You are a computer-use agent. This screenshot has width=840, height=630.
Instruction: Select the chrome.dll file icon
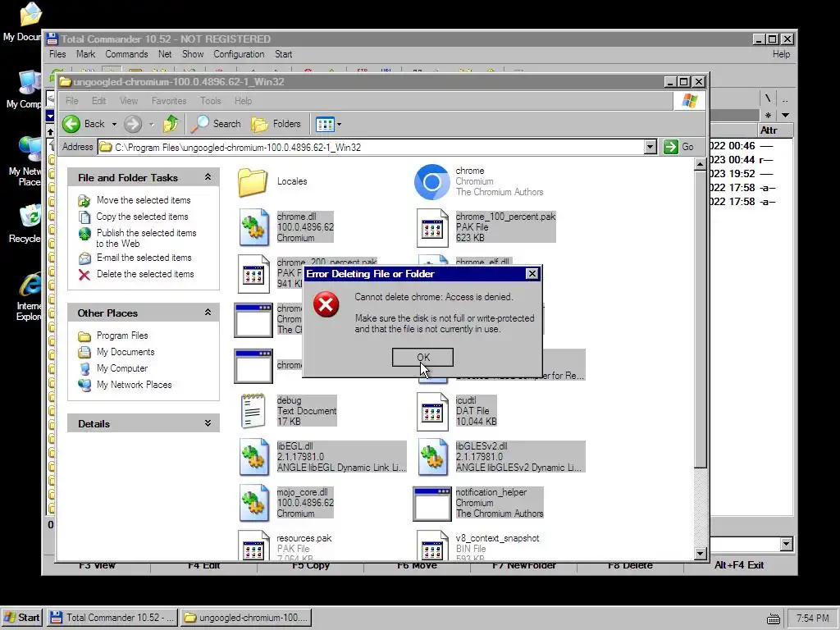point(253,228)
